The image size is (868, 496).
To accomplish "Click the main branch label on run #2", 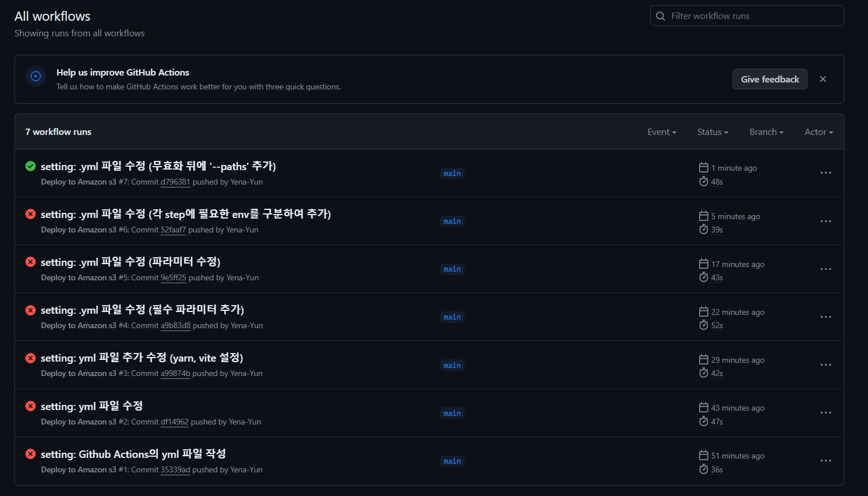I will (x=452, y=413).
